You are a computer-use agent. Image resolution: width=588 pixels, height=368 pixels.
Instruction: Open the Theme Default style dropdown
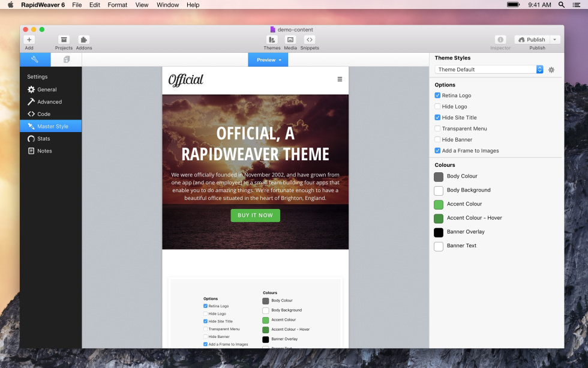(x=489, y=70)
